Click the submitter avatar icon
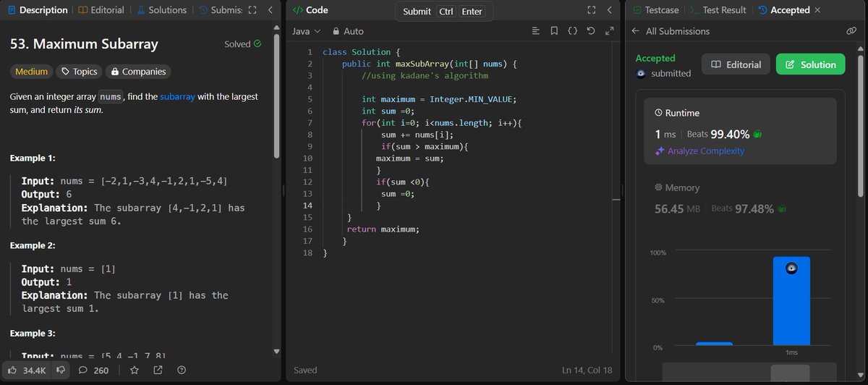The width and height of the screenshot is (868, 385). [641, 73]
